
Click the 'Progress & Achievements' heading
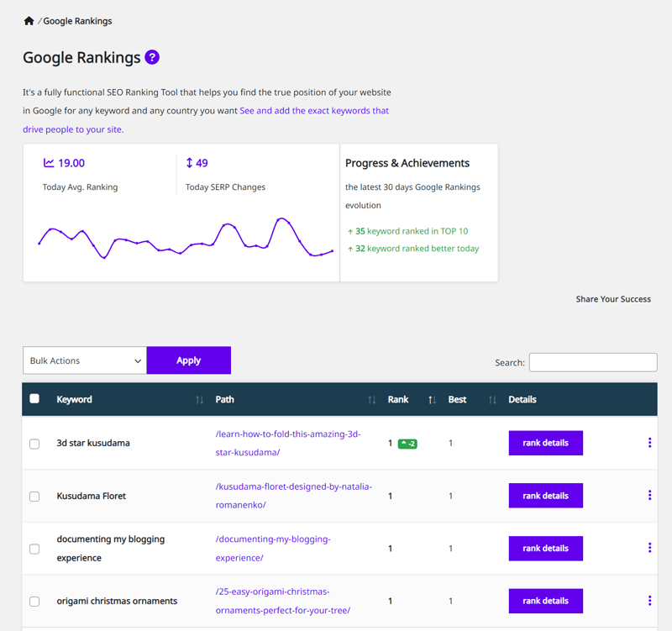[407, 163]
